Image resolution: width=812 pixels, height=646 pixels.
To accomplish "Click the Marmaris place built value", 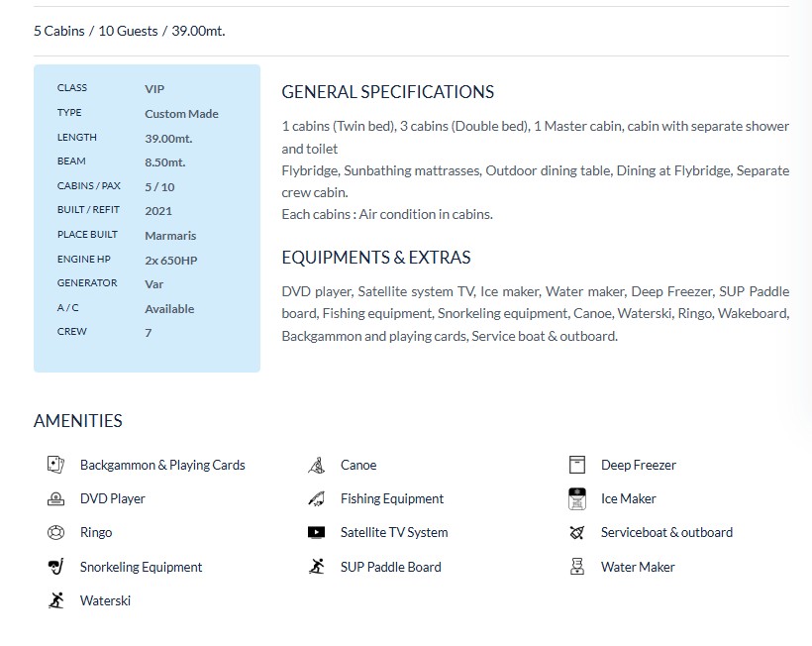I will pos(170,236).
